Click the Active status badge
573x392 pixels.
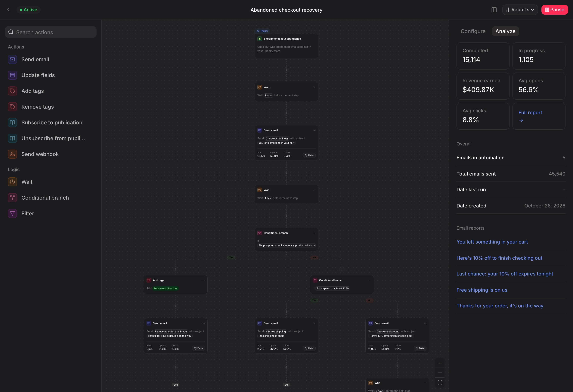(x=29, y=10)
